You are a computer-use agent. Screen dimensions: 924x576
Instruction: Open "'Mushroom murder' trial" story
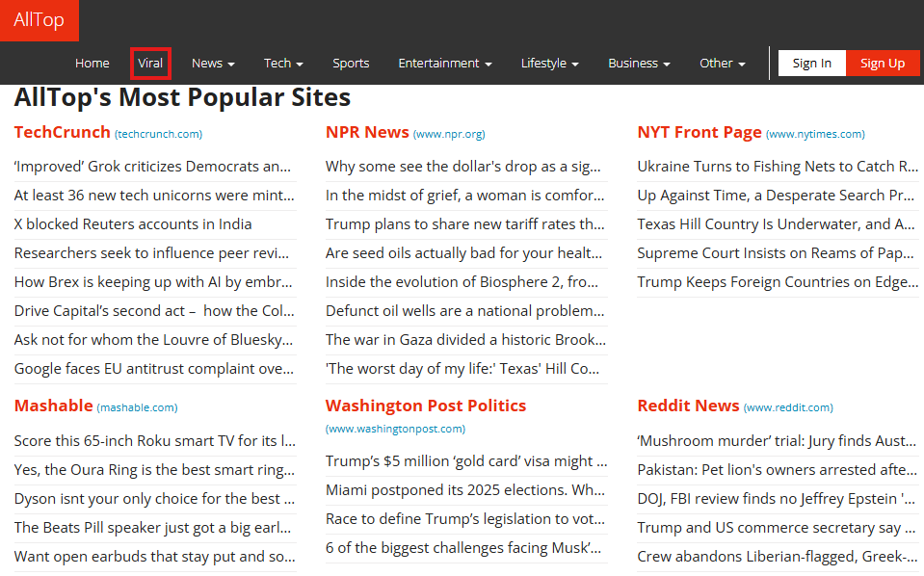pyautogui.click(x=777, y=441)
